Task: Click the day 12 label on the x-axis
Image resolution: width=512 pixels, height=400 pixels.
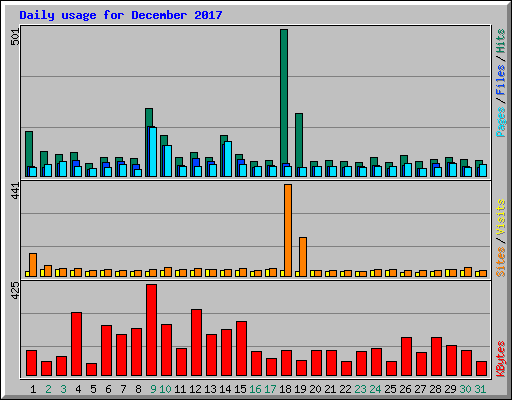Action: click(x=195, y=389)
